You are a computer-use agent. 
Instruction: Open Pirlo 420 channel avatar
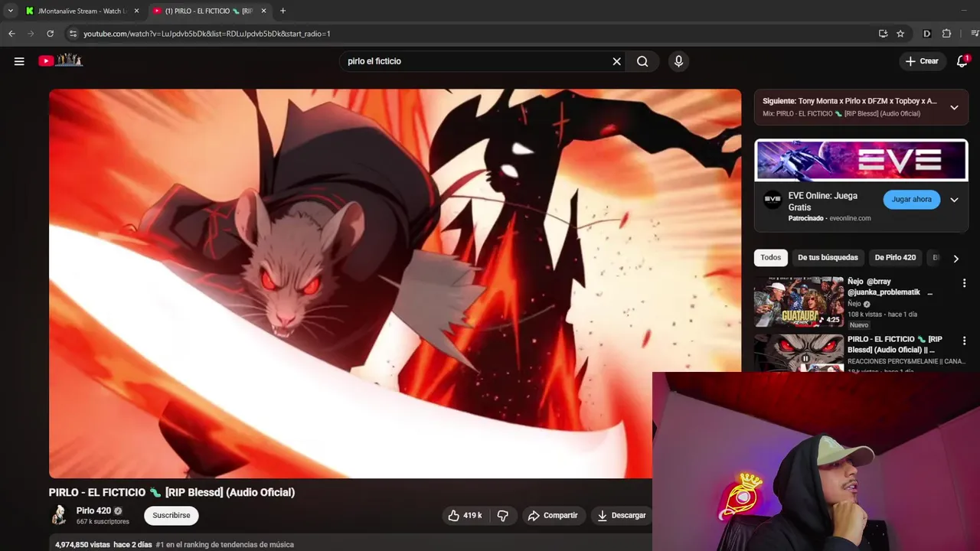(59, 515)
